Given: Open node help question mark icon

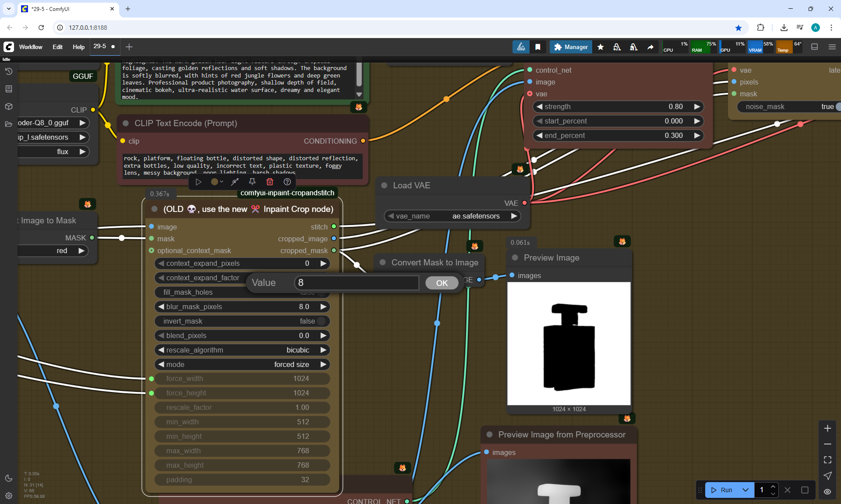Looking at the screenshot, I should click(x=287, y=182).
